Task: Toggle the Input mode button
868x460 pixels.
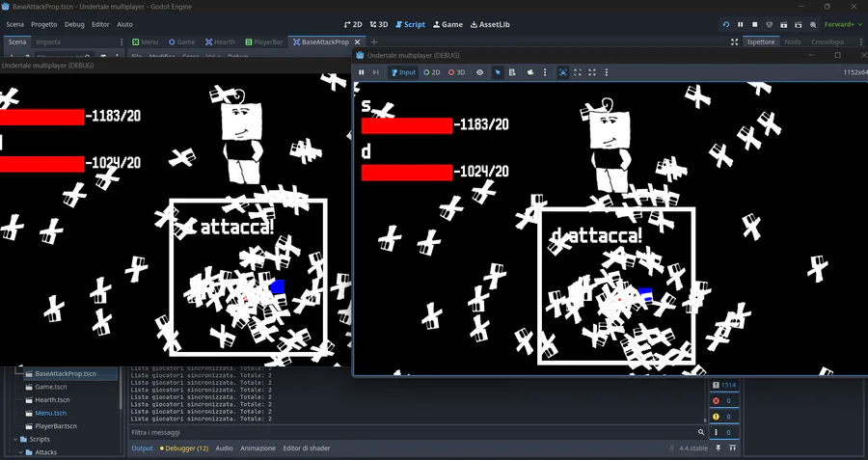Action: point(403,72)
